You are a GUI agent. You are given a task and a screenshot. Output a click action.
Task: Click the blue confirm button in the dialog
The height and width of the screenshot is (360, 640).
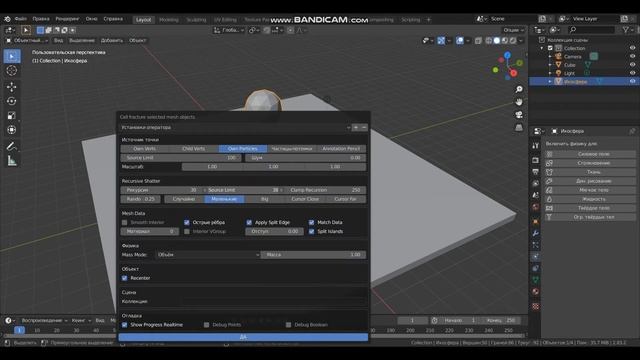pyautogui.click(x=243, y=337)
